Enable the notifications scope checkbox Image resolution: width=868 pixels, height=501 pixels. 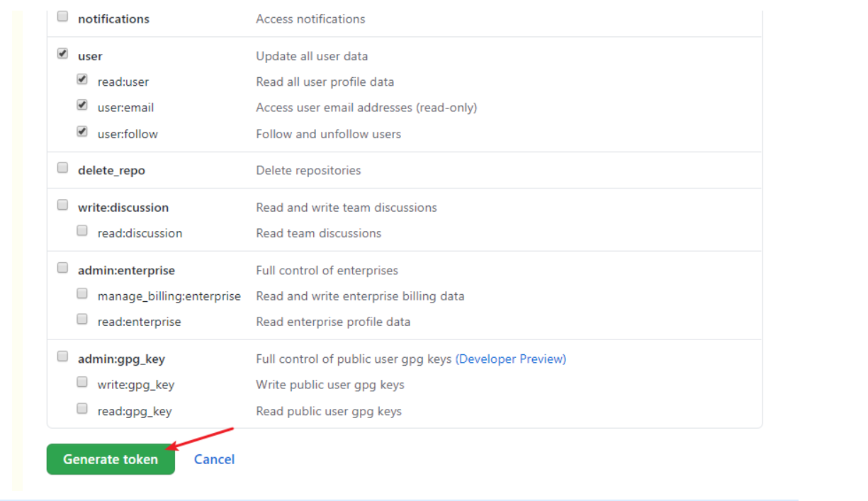63,16
